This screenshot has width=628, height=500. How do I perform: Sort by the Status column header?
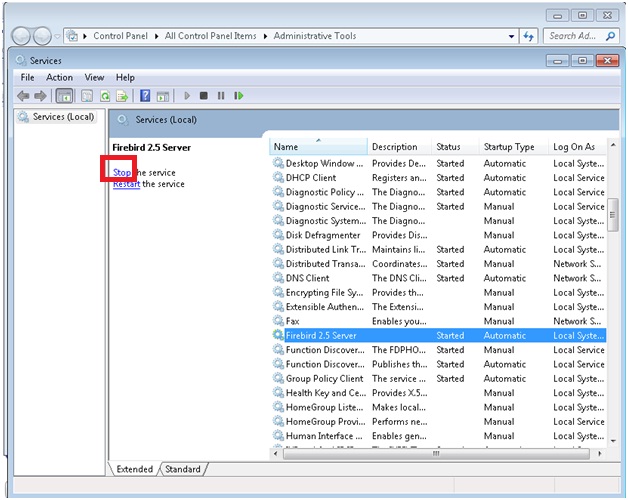(x=455, y=147)
